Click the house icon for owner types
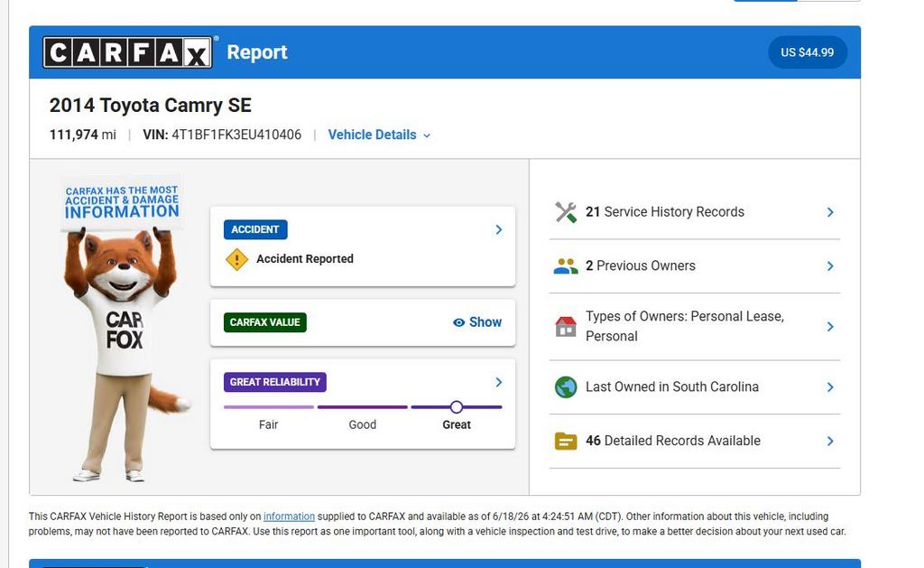The height and width of the screenshot is (568, 924). click(566, 327)
